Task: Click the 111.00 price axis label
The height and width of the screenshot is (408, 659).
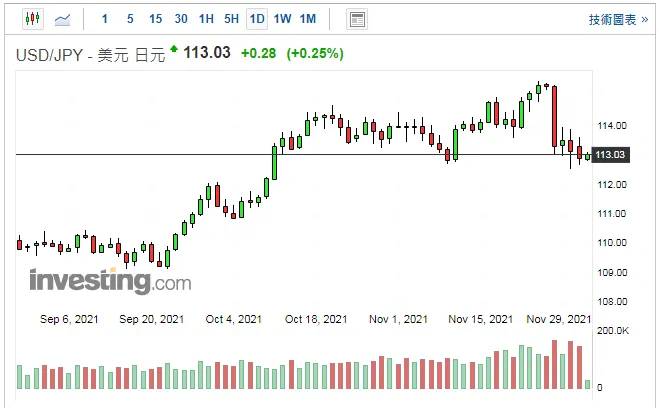Action: pos(612,213)
